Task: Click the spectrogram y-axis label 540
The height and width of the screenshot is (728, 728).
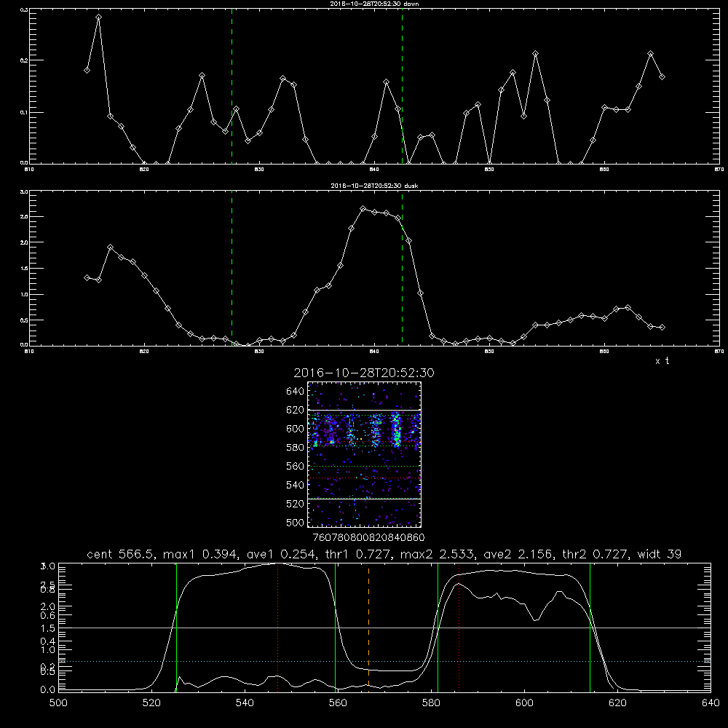Action: (296, 485)
